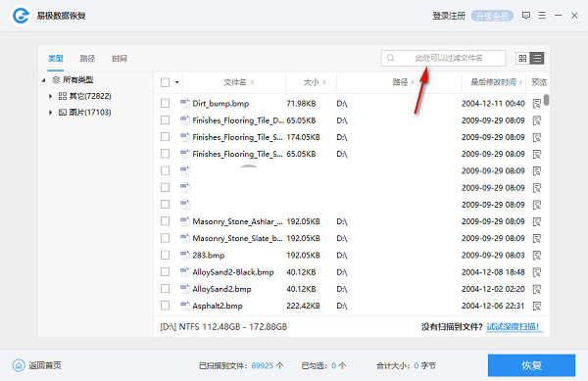Screen dimensions: 588x381
Task: Preview AlloySand2.bmp file
Action: [x=537, y=289]
